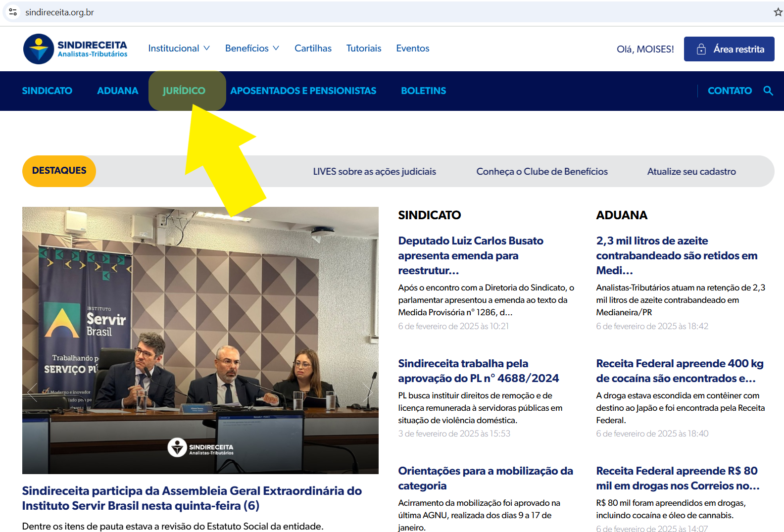The image size is (784, 532).
Task: Go to APOSENTADOS E PENSIONISTAS section
Action: point(303,91)
